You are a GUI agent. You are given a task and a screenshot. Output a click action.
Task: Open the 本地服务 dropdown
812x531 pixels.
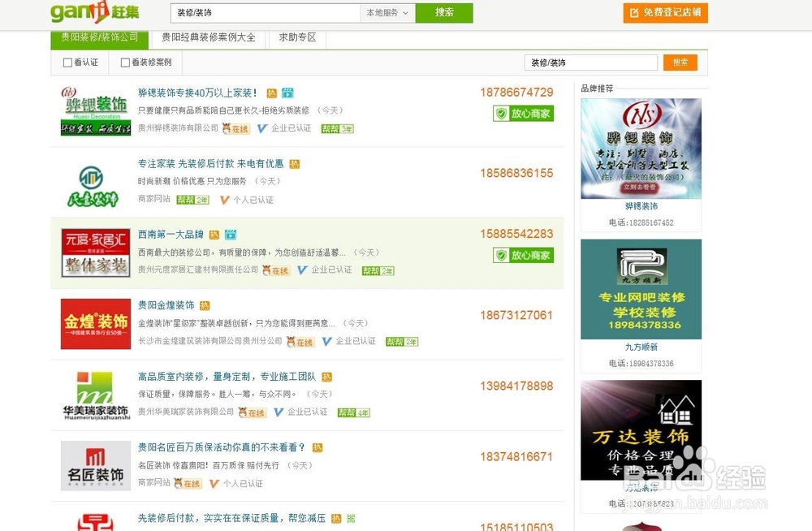[x=387, y=13]
